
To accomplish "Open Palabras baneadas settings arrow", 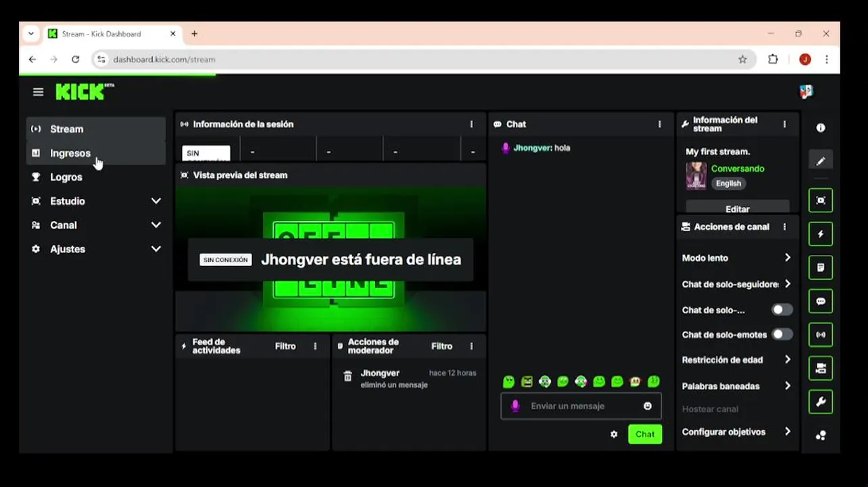I will click(x=788, y=386).
